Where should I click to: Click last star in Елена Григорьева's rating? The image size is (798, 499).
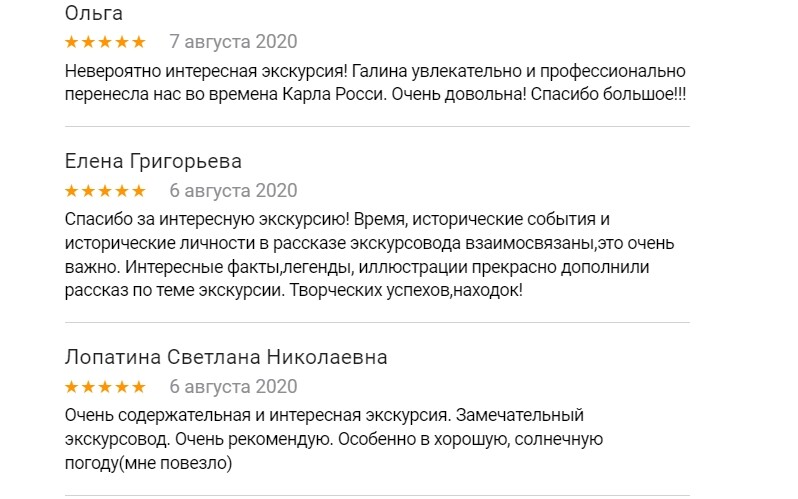[139, 190]
